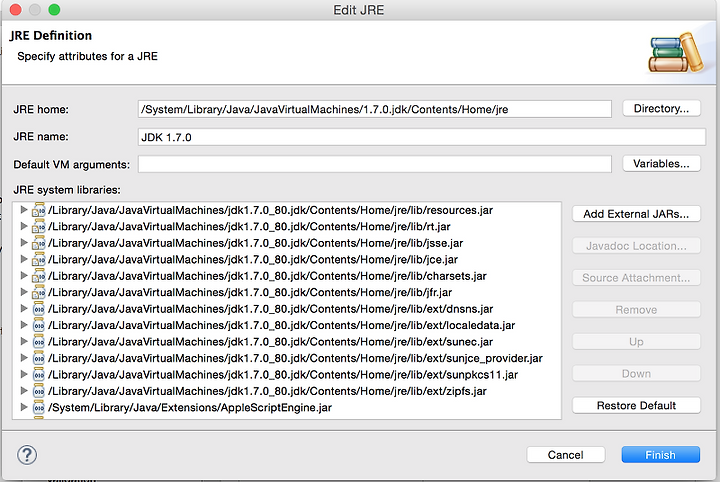Click the jar icon beside rt.jar
The height and width of the screenshot is (482, 720).
39,227
